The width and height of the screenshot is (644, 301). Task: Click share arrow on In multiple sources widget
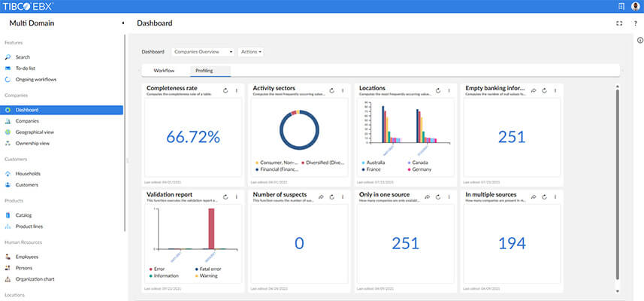pyautogui.click(x=534, y=197)
